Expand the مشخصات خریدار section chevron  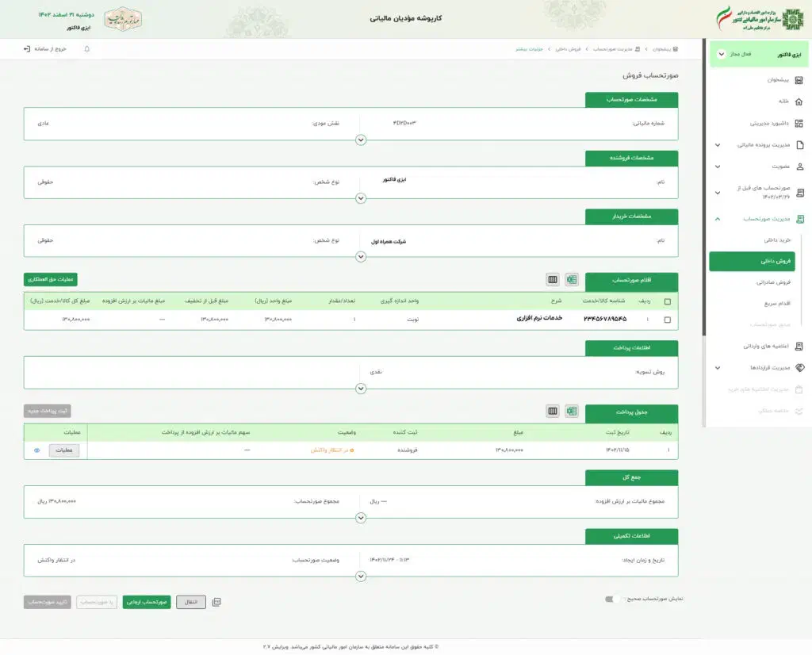361,257
